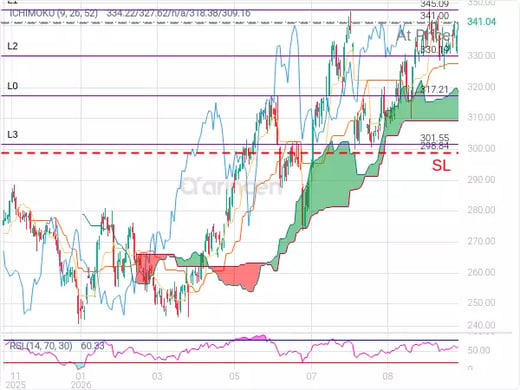Screen dimensions: 520x390
Task: Click the 01 2026 date axis label
Action: 81,381
